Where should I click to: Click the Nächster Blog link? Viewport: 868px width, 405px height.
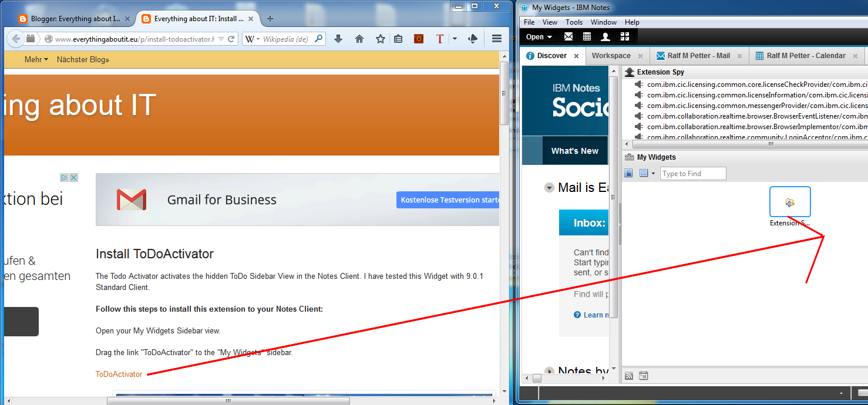coord(83,60)
